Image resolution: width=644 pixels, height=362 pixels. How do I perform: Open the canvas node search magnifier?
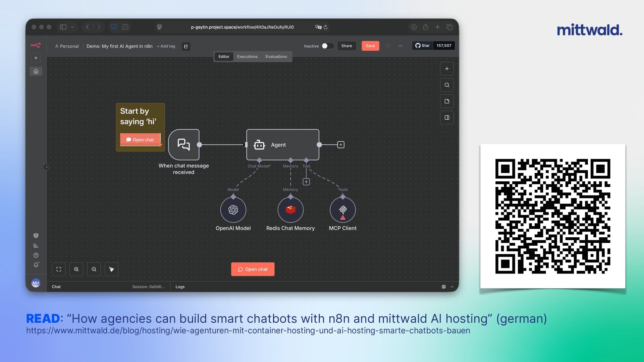tap(447, 85)
